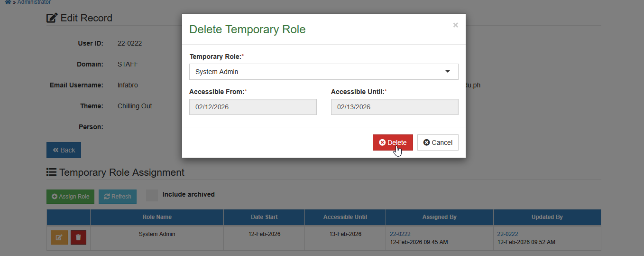Open the 22-0222 link under Updated By
This screenshot has width=644, height=256.
[x=508, y=234]
